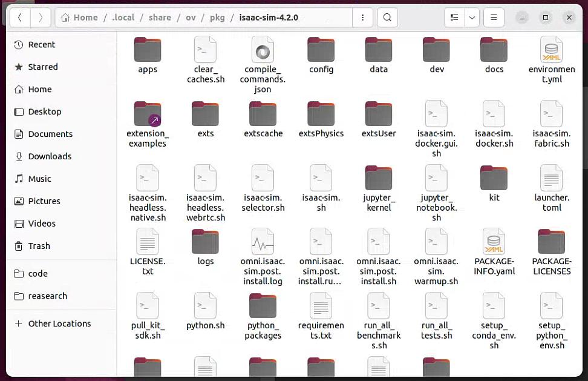Open Desktop in the sidebar

62,111
